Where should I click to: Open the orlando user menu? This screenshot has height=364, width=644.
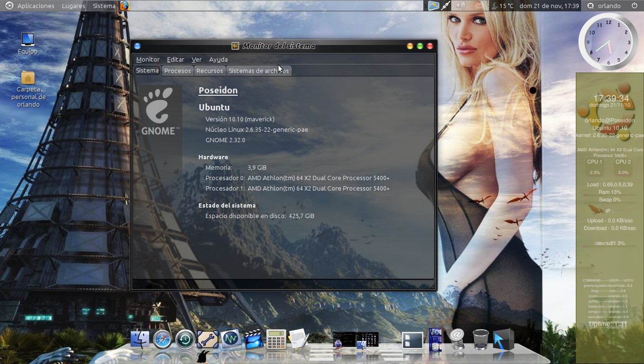tap(609, 6)
